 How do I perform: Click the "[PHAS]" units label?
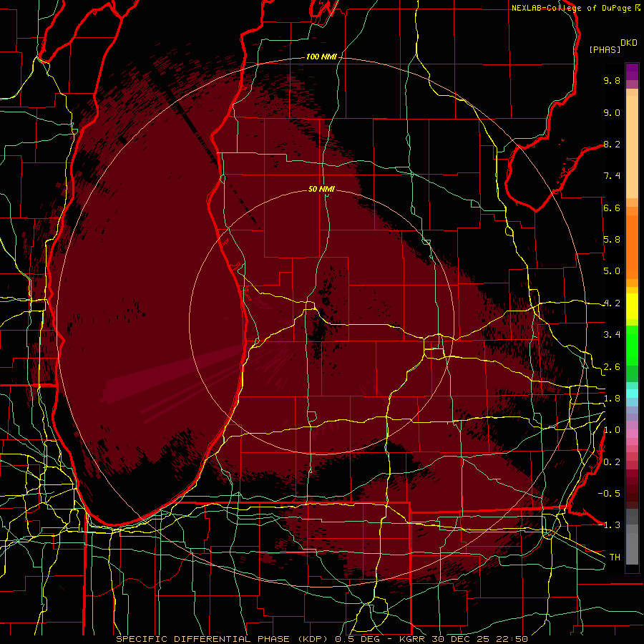click(605, 49)
